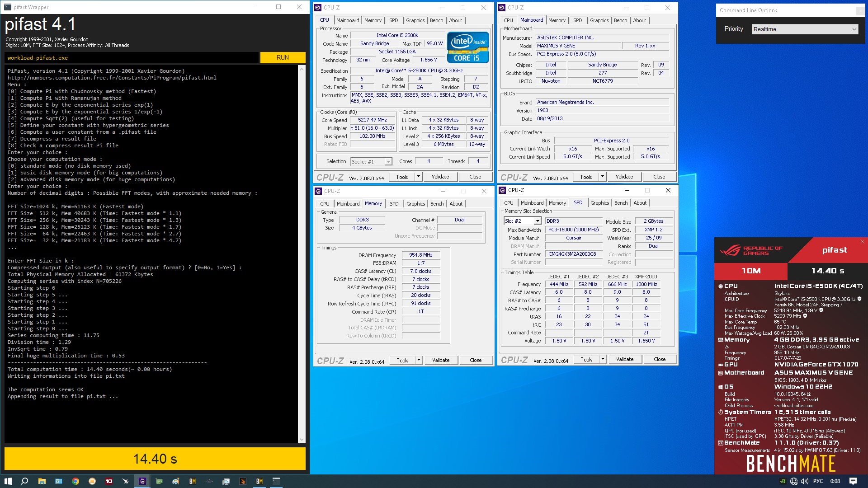Expand Tools arrow in CPU-Z SPD window

[x=603, y=359]
